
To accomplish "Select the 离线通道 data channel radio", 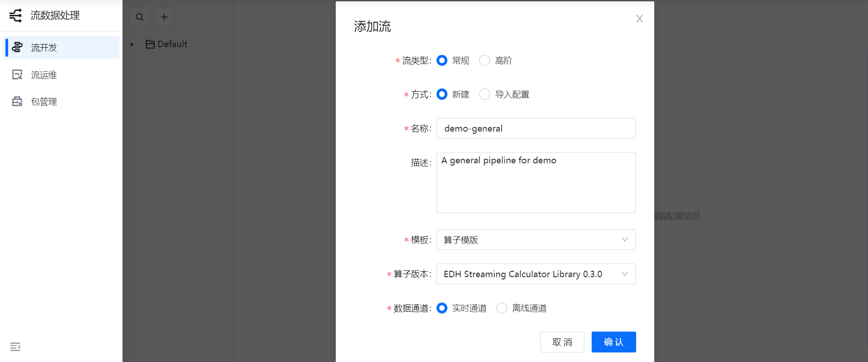I will 502,308.
